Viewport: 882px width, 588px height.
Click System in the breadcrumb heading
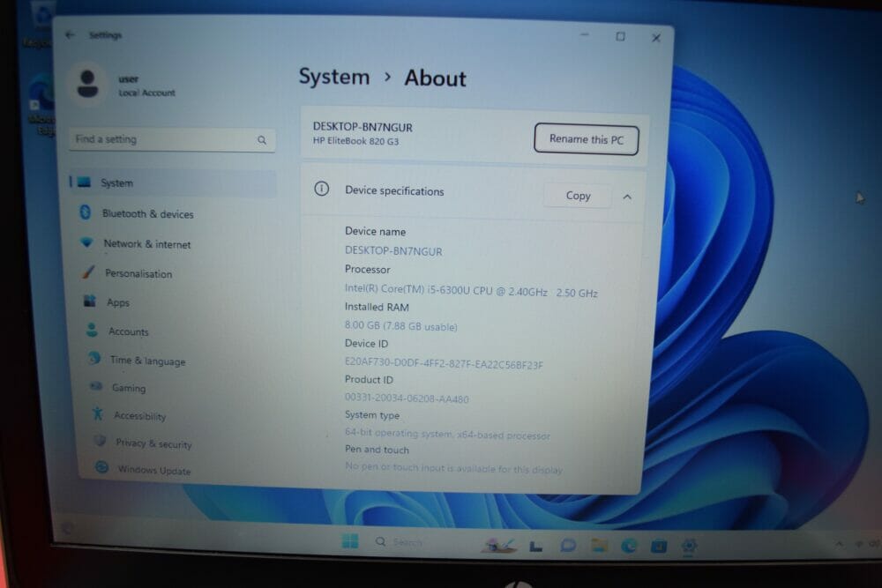[x=334, y=77]
